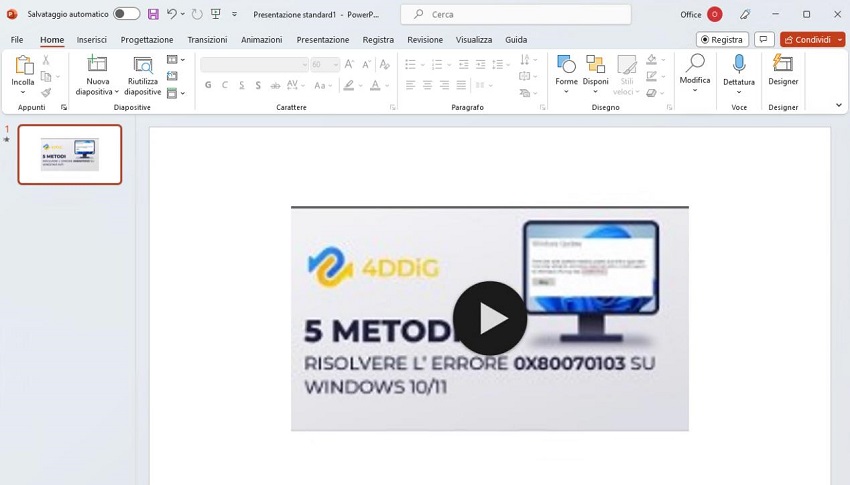The height and width of the screenshot is (485, 850).
Task: Click the Riutilizza diapositive icon
Action: point(143,64)
